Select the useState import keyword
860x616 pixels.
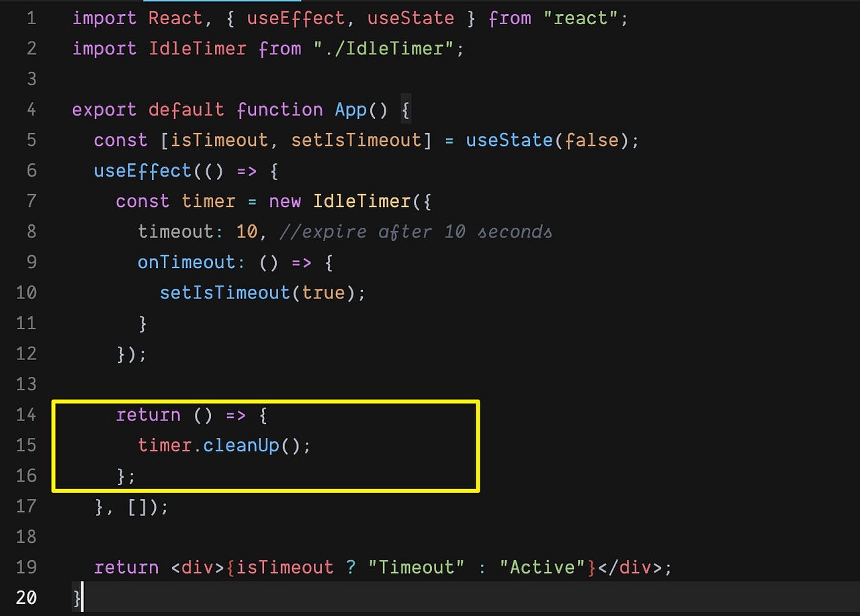click(411, 18)
